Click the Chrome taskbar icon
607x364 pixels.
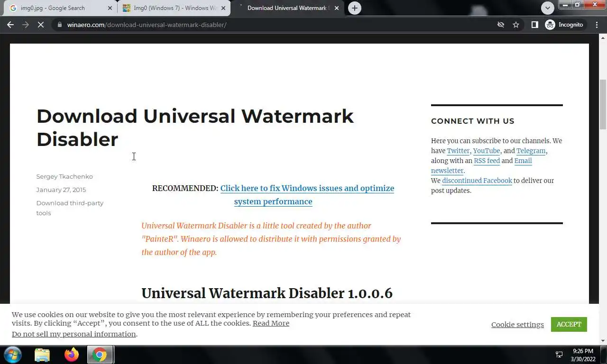(100, 355)
